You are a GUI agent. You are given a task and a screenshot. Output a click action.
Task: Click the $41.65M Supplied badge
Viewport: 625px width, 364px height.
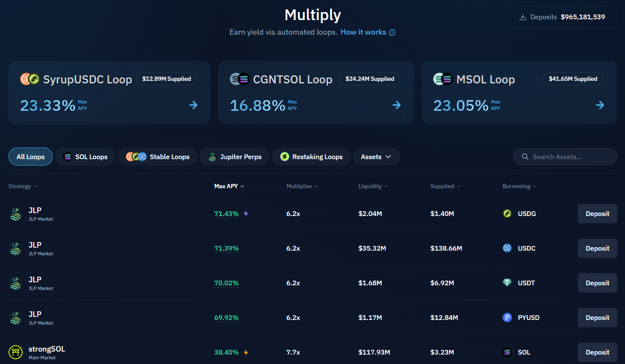(x=573, y=79)
